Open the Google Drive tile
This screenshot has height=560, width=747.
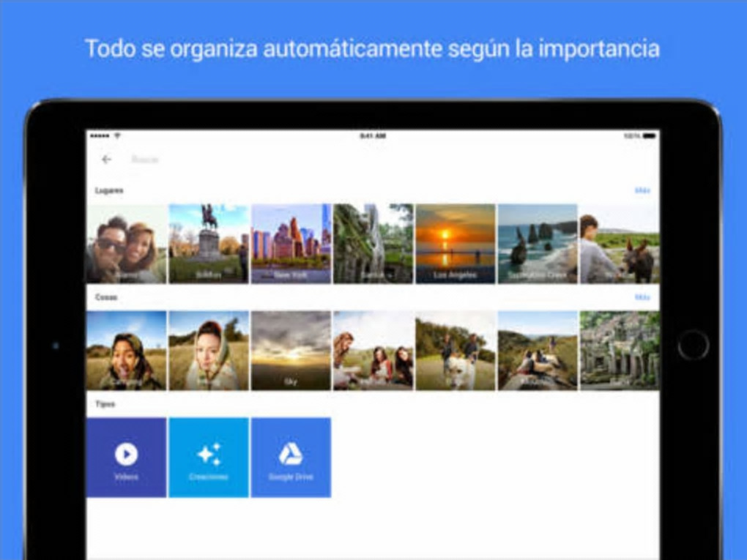[x=291, y=458]
